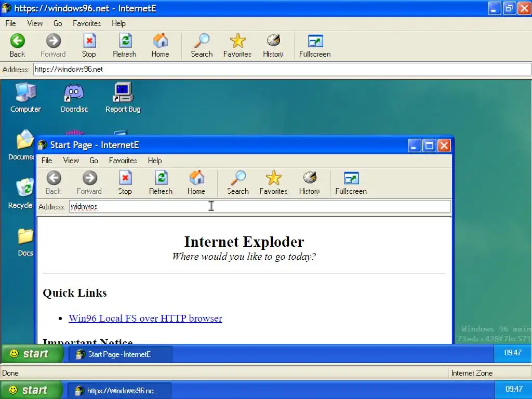
Task: Click the Internet Zone status bar entry
Action: (472, 373)
